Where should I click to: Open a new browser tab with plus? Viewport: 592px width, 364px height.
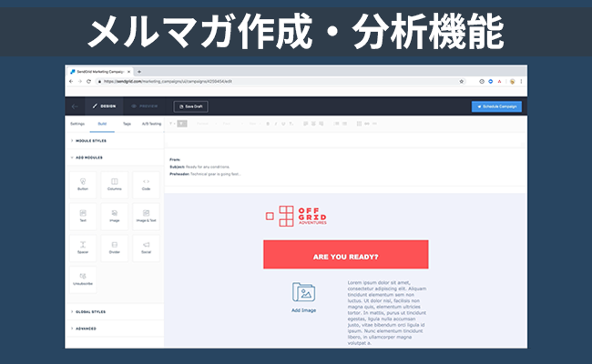tap(139, 72)
